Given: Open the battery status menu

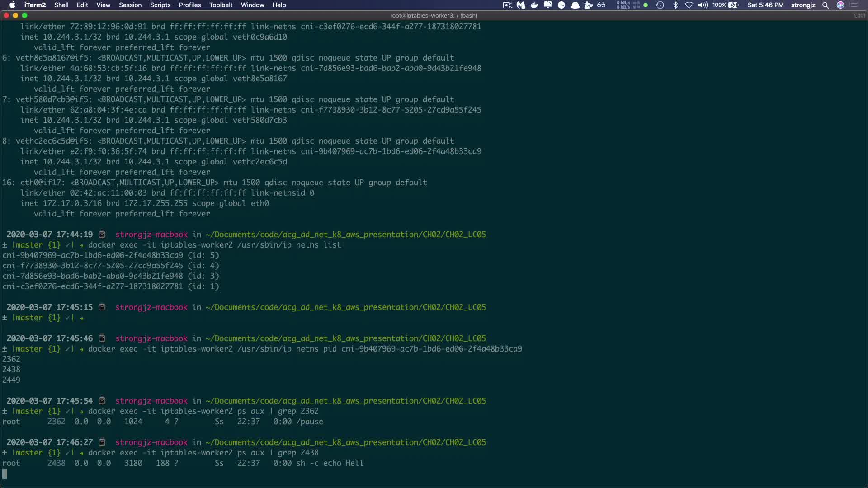Looking at the screenshot, I should [x=733, y=5].
